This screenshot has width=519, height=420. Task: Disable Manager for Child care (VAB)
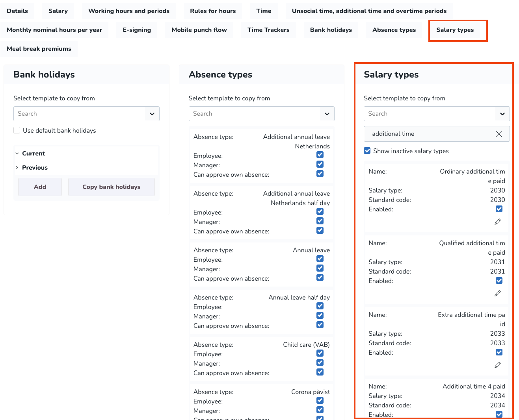(320, 363)
